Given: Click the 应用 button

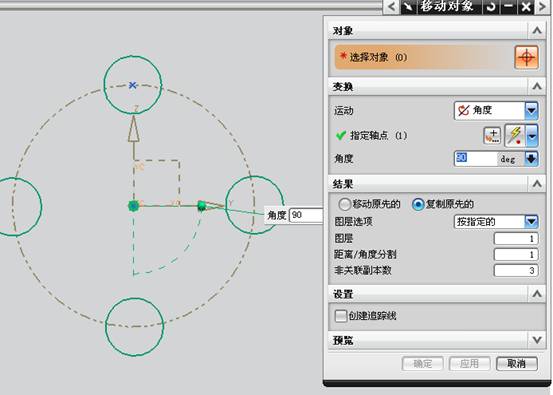Looking at the screenshot, I should tap(469, 364).
